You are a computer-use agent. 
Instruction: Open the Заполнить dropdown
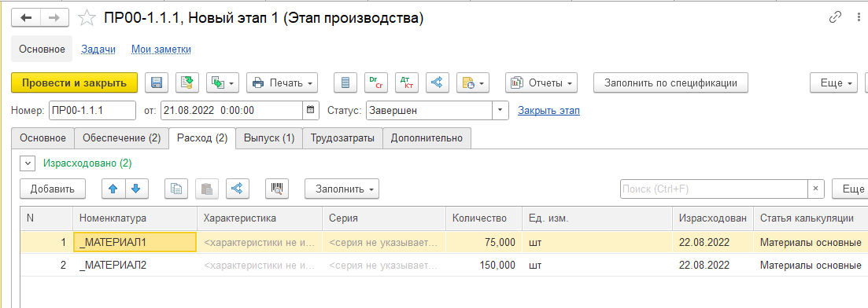342,189
